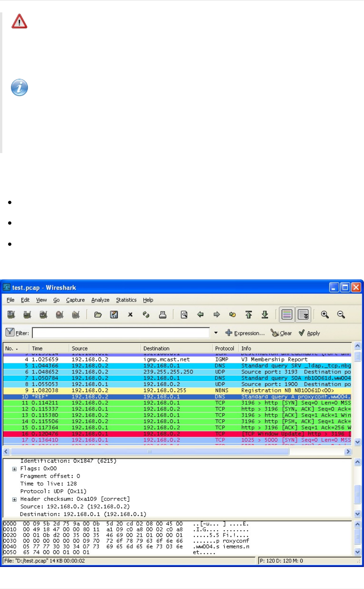
Task: Open the Go menu
Action: click(56, 300)
